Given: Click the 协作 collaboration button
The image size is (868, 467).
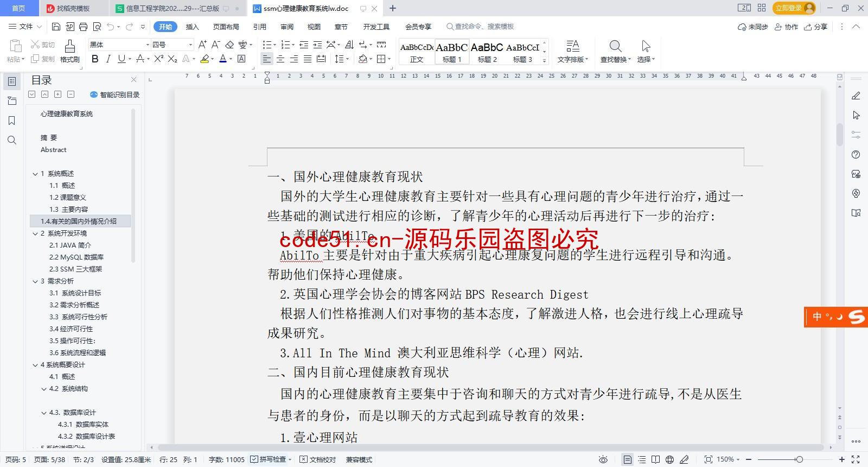Looking at the screenshot, I should pyautogui.click(x=786, y=27).
